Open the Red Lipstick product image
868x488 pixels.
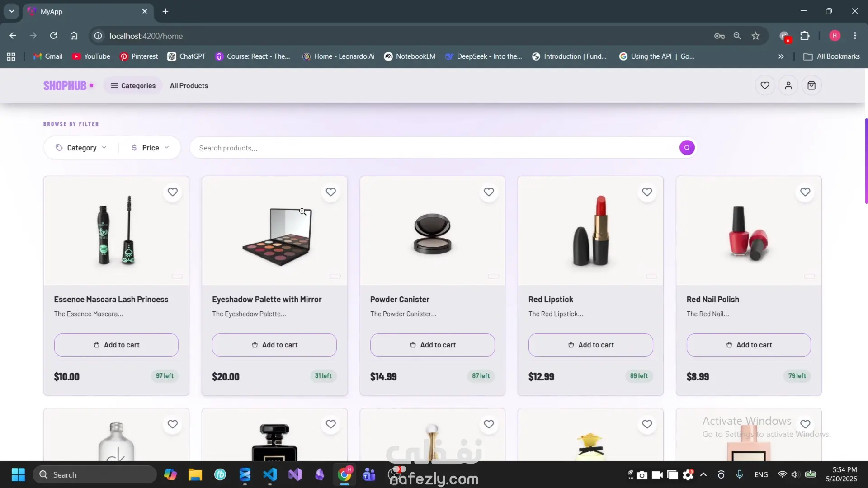click(x=590, y=230)
